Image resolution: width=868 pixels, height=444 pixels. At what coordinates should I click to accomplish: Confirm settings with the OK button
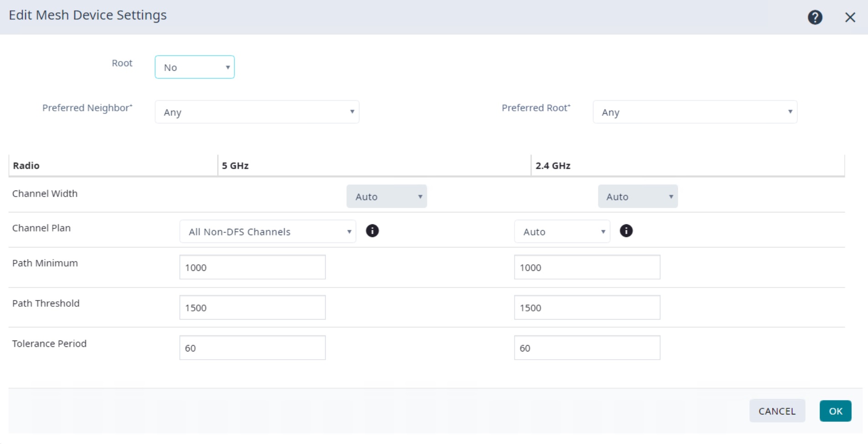(835, 410)
